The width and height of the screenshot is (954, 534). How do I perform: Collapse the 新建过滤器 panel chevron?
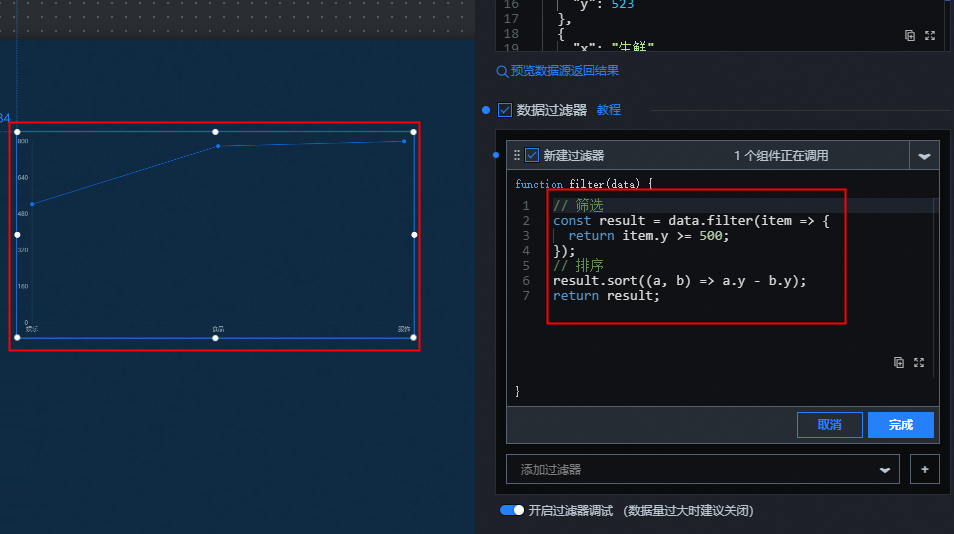pos(924,156)
